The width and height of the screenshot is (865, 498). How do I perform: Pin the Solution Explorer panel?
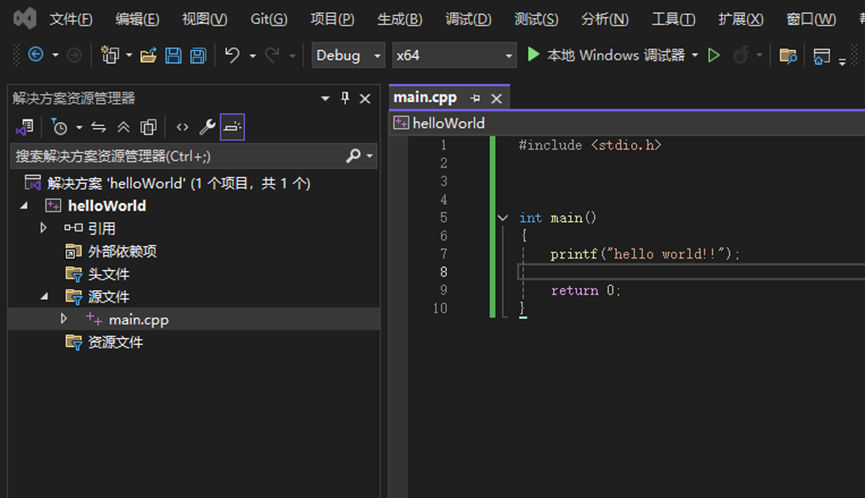tap(345, 98)
